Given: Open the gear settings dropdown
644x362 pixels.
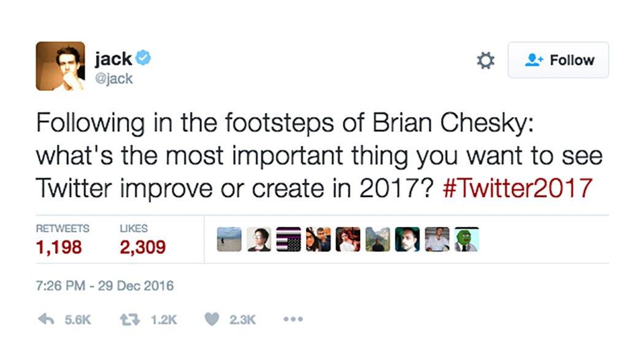Looking at the screenshot, I should point(486,60).
